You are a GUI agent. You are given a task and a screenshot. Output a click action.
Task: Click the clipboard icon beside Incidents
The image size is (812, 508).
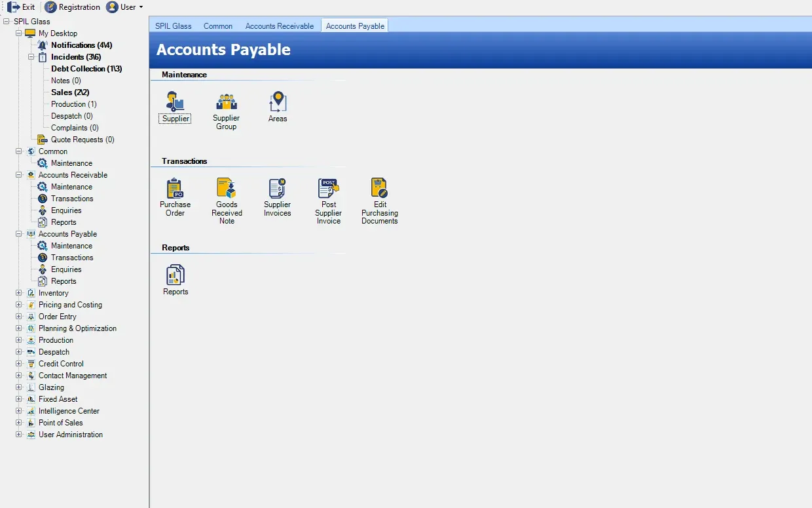43,57
